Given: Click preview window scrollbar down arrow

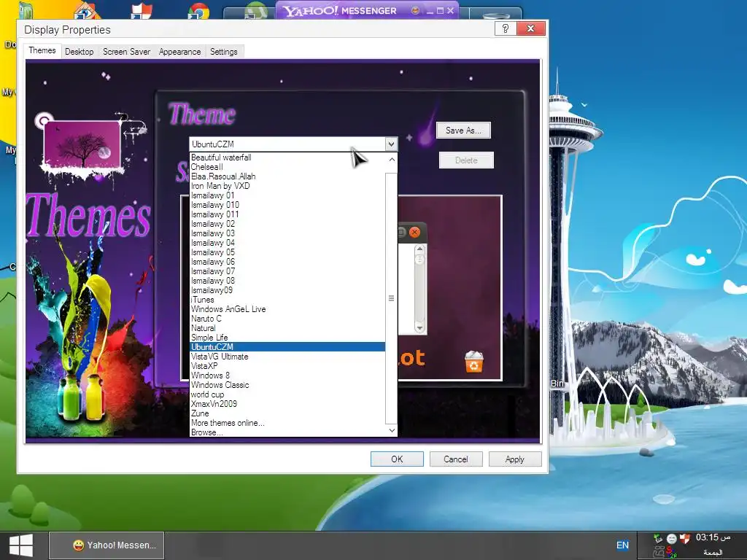Looking at the screenshot, I should click(419, 327).
